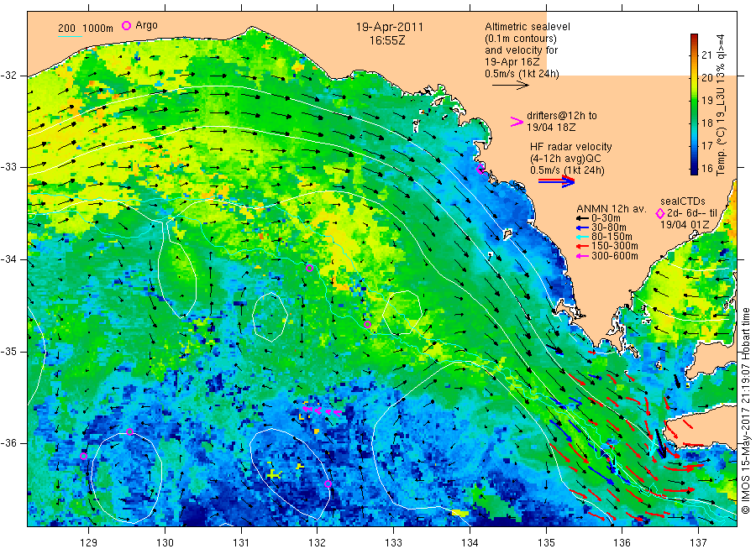The width and height of the screenshot is (756, 554).
Task: Click the colorbar tick label '20'
Action: pos(706,77)
